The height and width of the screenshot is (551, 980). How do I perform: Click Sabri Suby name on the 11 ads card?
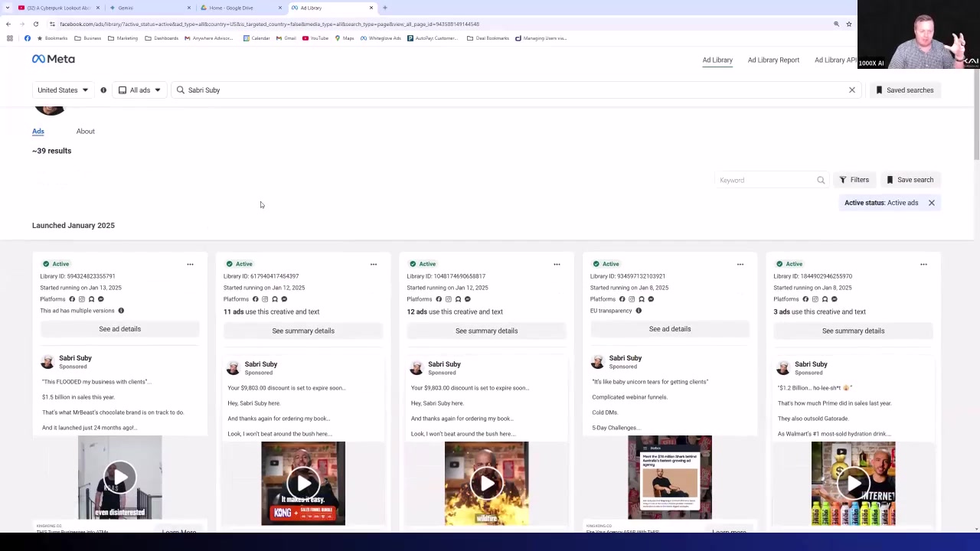click(x=261, y=364)
